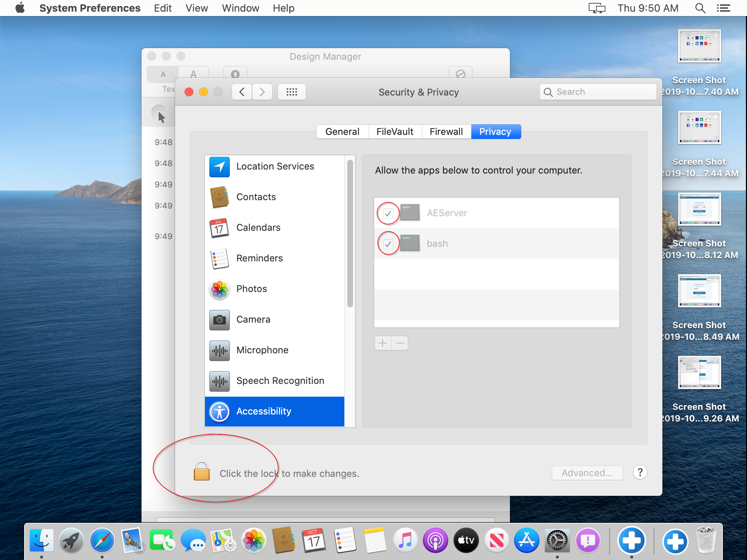Click the Advanced... button
Image resolution: width=747 pixels, height=560 pixels.
pos(587,473)
